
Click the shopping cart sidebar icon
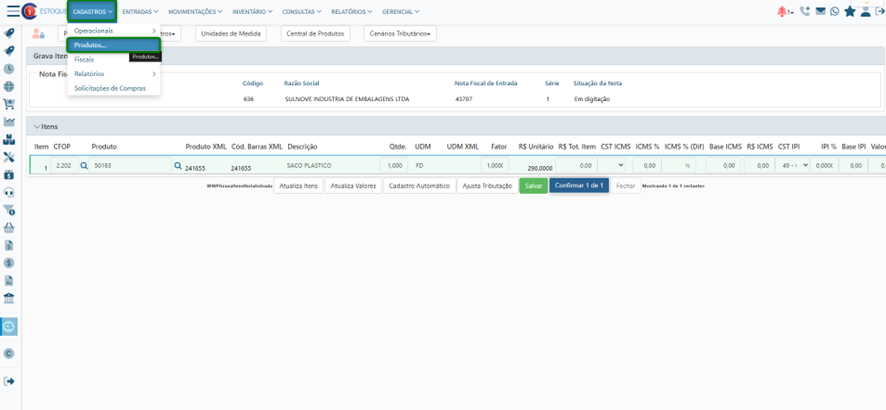9,104
